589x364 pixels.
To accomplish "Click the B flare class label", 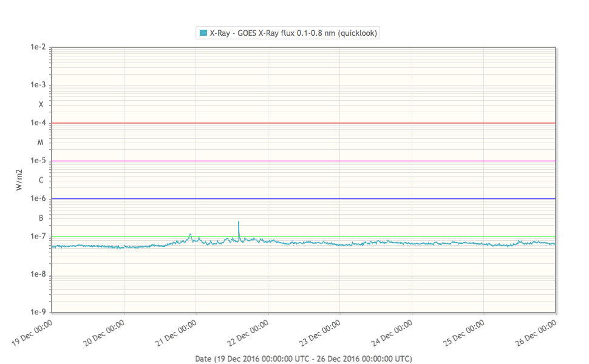I will [41, 218].
